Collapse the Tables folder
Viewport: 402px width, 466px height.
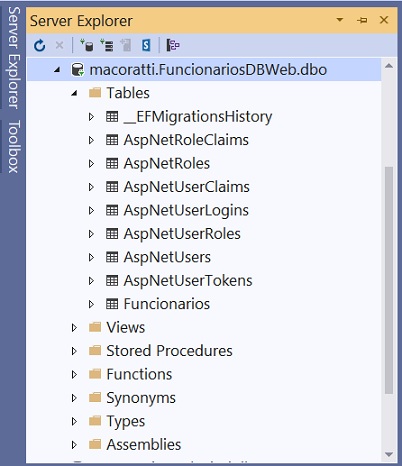click(x=74, y=93)
